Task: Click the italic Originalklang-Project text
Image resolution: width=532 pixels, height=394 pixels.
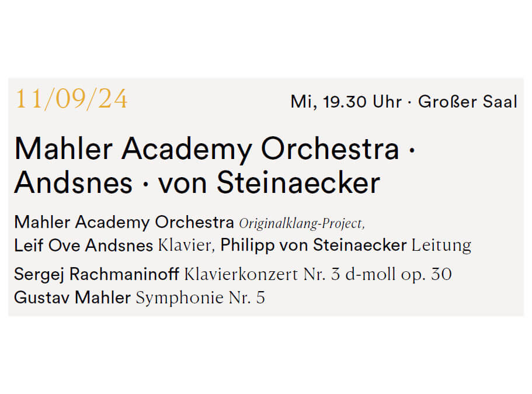Action: click(302, 224)
